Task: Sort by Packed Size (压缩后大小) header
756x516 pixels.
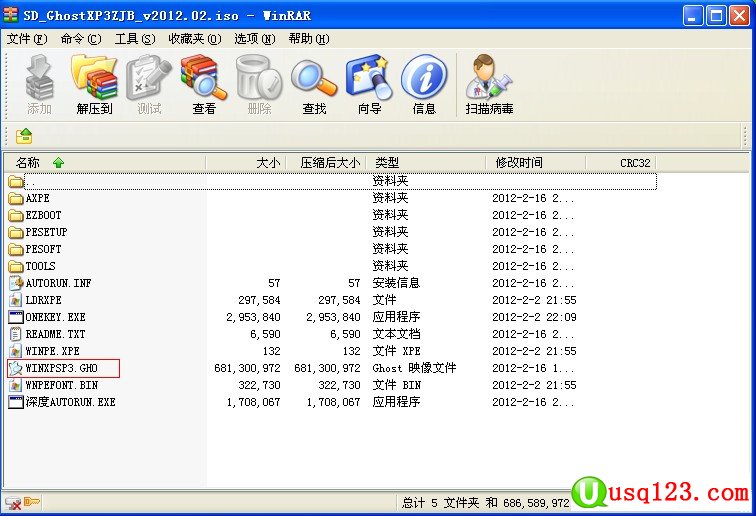Action: click(326, 163)
